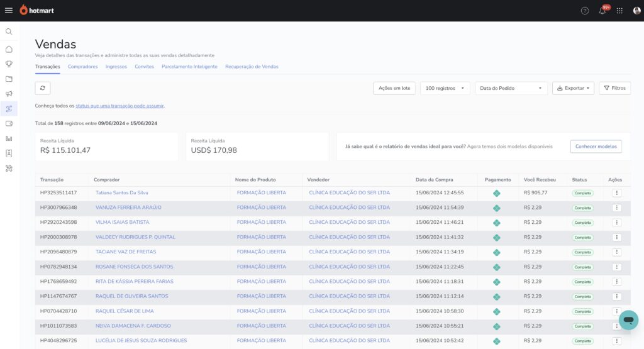Open buyer Tatiana Santos Da Silva link
This screenshot has width=644, height=349.
[121, 192]
